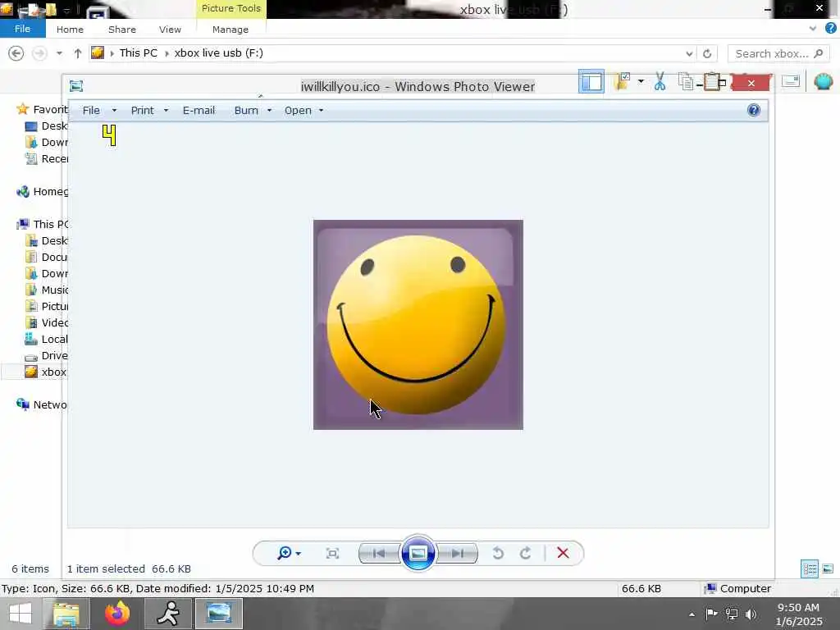This screenshot has width=840, height=630.
Task: Open Videos folder in navigation pane
Action: [x=47, y=322]
